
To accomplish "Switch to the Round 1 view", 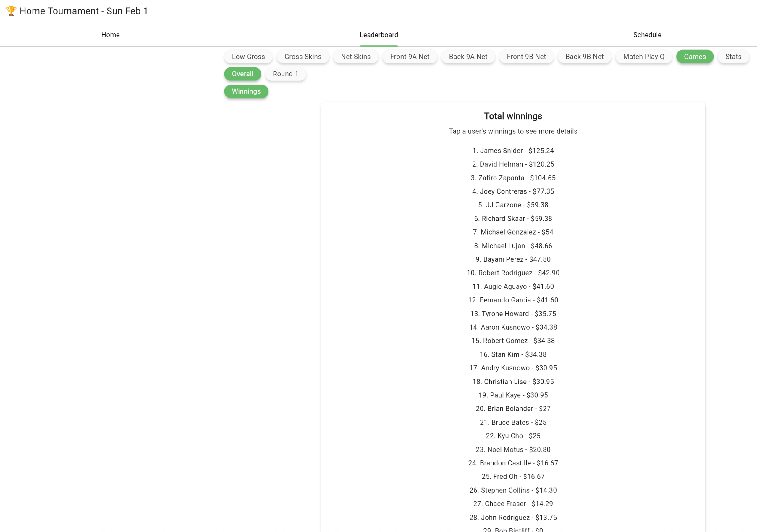I will tap(285, 74).
